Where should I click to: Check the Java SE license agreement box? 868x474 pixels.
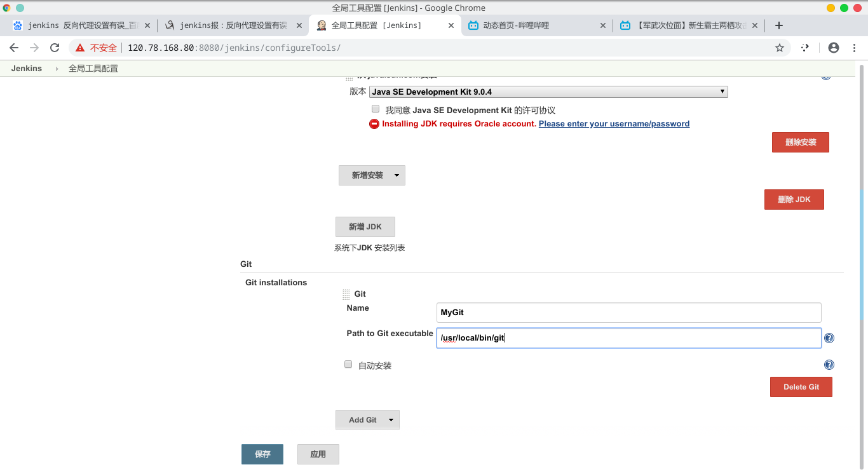pyautogui.click(x=376, y=109)
